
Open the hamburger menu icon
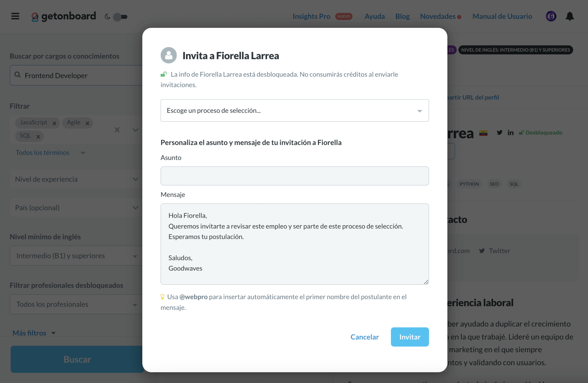(15, 16)
